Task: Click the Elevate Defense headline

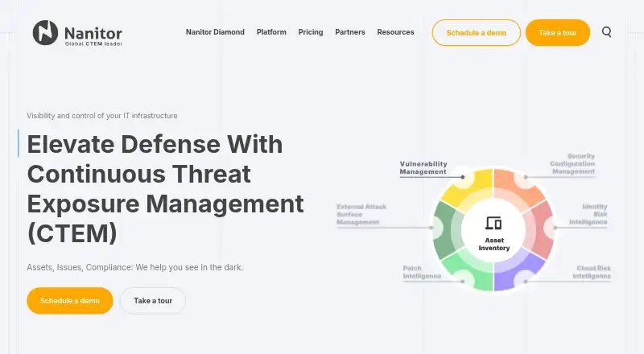Action: point(165,189)
